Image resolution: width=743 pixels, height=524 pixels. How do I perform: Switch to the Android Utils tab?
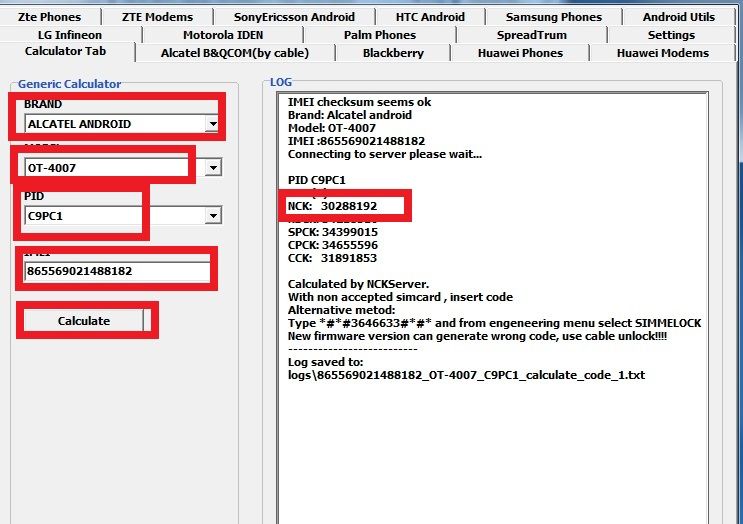[678, 17]
